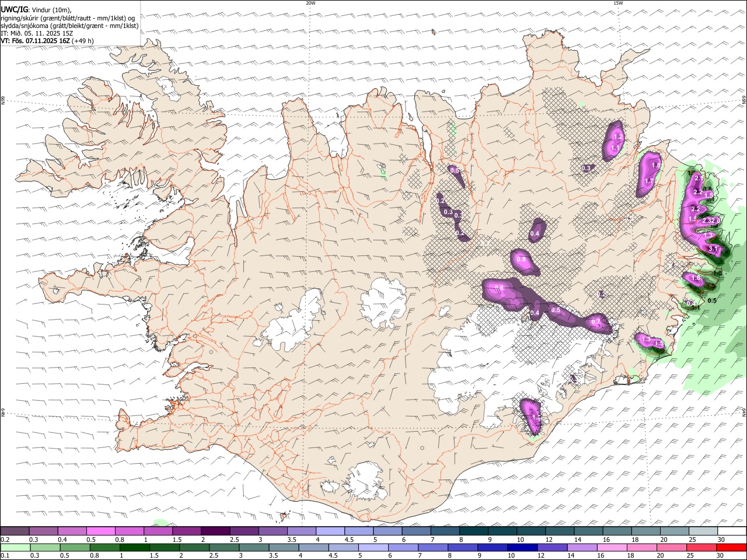Click the pale green lower swatch labeled 0.1
The width and height of the screenshot is (747, 560).
(15, 547)
